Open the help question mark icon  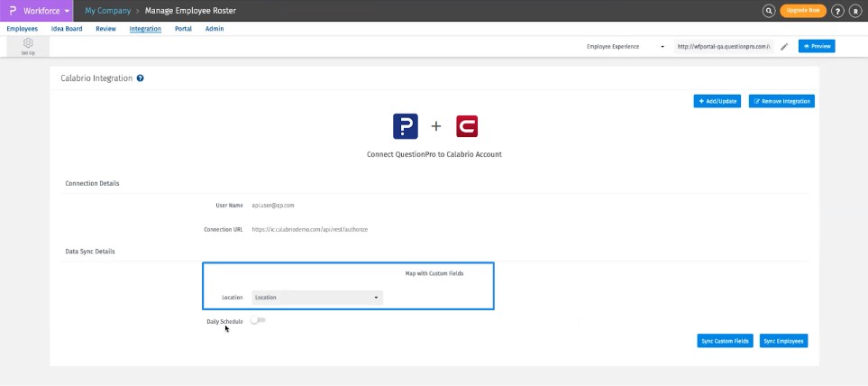tap(837, 11)
